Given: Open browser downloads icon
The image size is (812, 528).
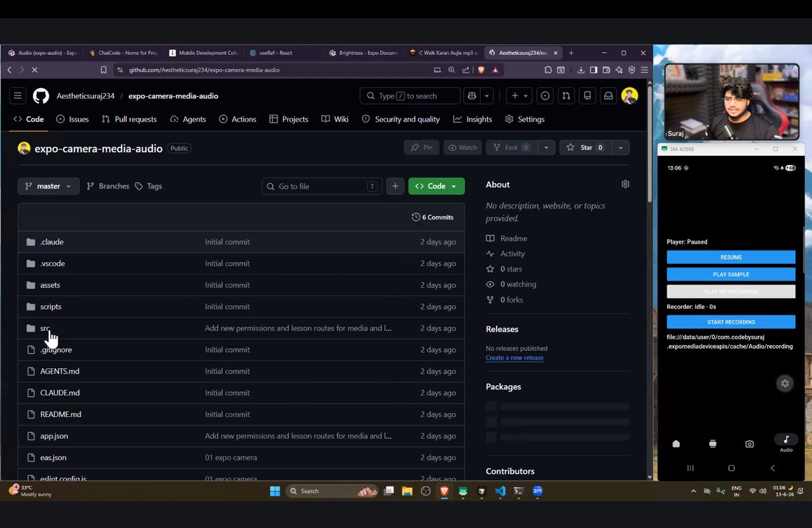Looking at the screenshot, I should coord(581,70).
